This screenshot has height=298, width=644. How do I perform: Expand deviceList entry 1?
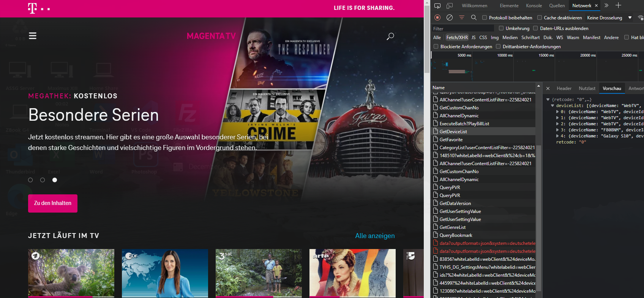point(557,118)
